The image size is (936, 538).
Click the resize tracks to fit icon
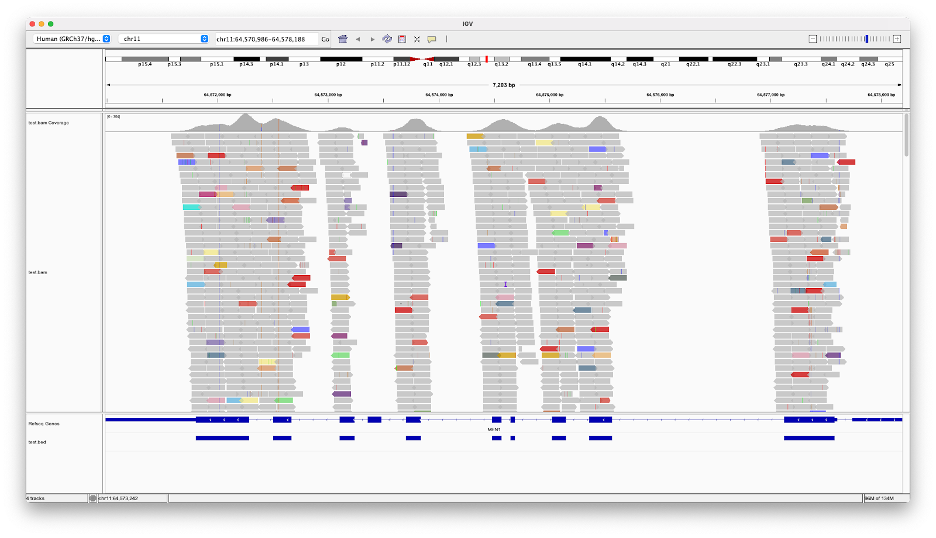click(x=417, y=39)
